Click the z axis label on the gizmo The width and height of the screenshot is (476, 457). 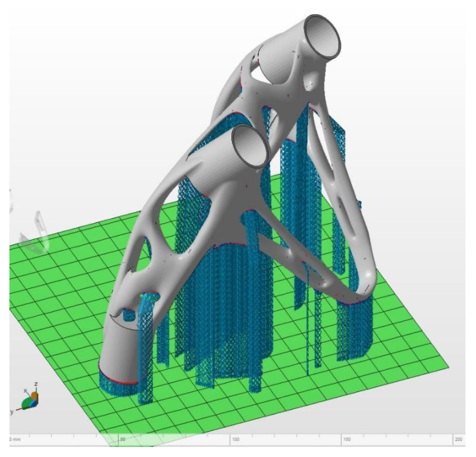coord(36,384)
